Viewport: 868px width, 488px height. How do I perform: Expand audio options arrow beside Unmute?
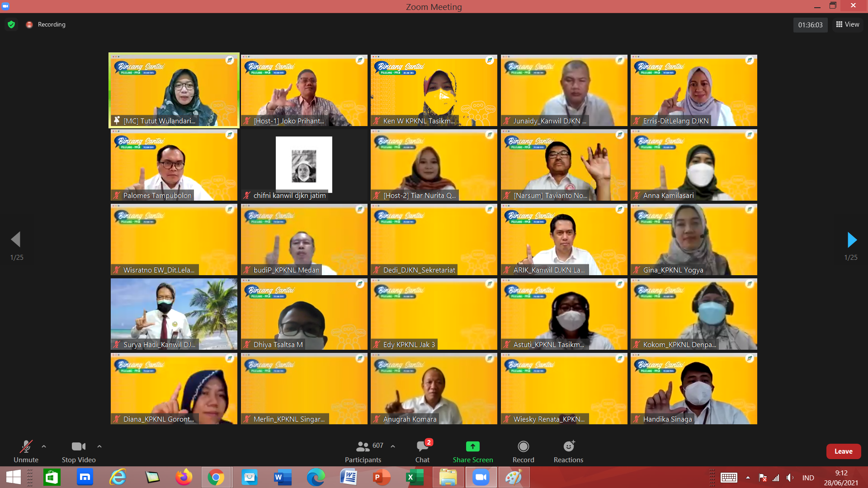point(44,446)
